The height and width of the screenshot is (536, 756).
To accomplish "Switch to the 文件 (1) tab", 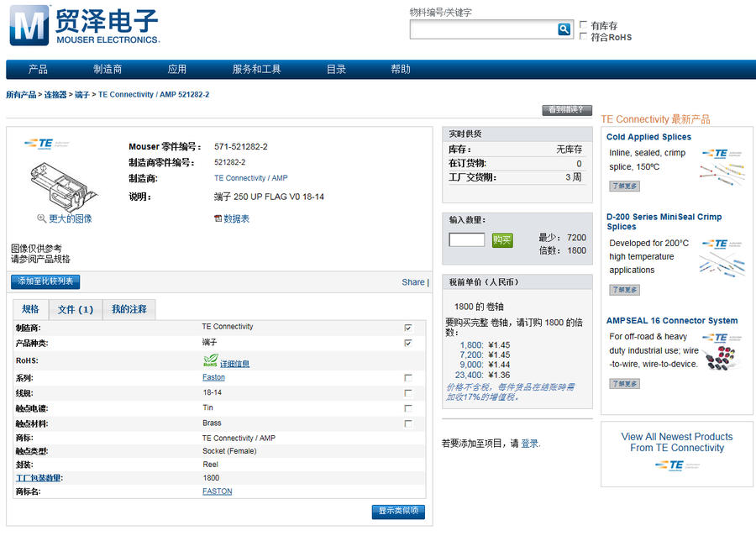I will tap(76, 309).
